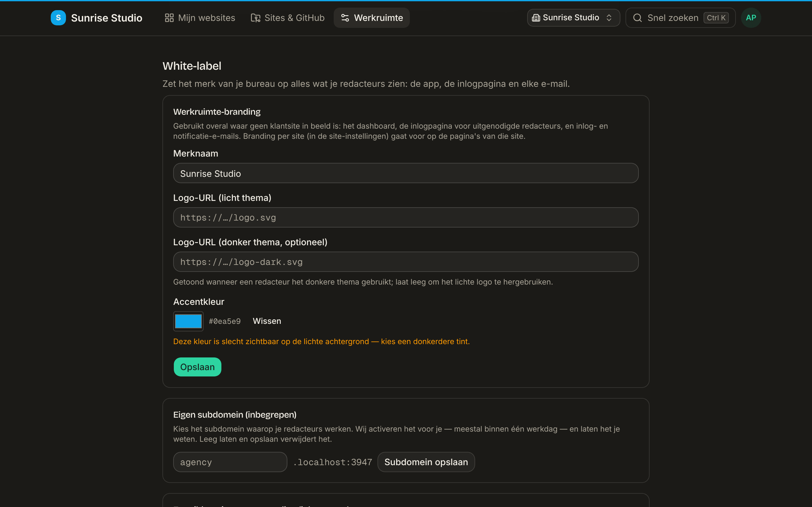Click Subdomein opslaan button
Screen dimensions: 812x507
pyautogui.click(x=426, y=462)
